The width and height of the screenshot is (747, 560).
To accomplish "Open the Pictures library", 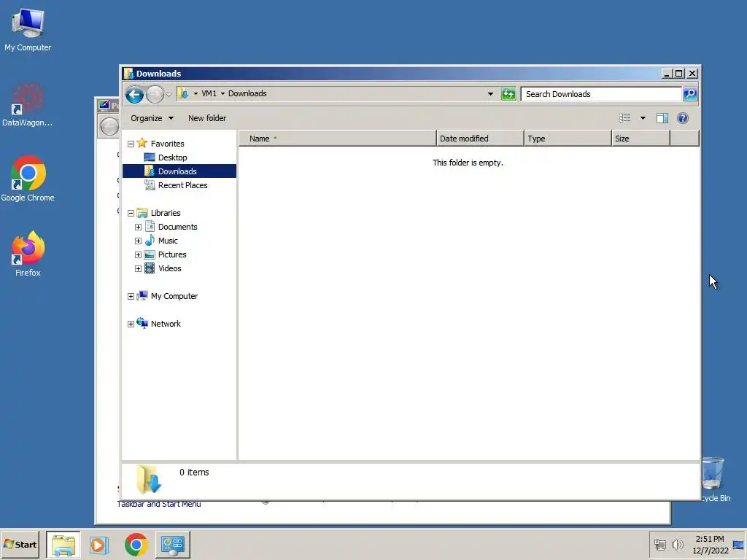I will [172, 254].
